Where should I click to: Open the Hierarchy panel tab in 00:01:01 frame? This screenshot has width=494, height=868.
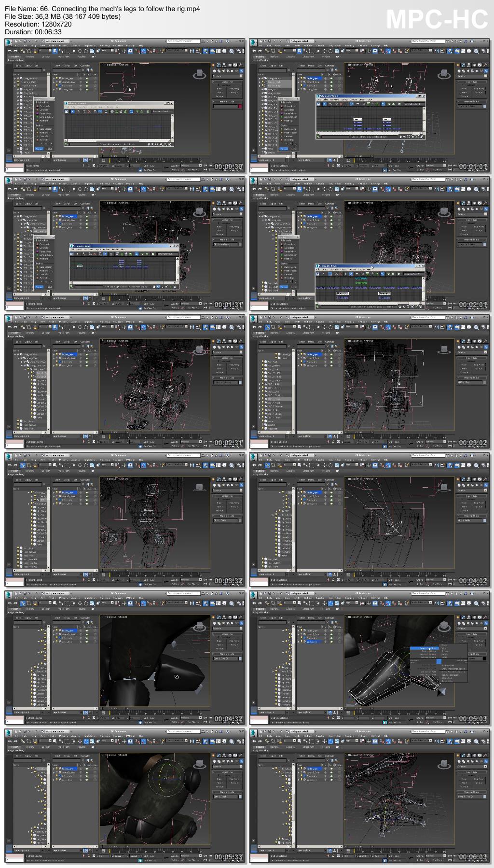pyautogui.click(x=468, y=65)
